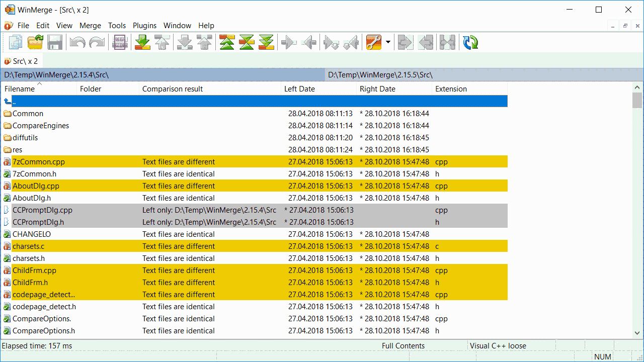The height and width of the screenshot is (362, 644).
Task: Undo the last action
Action: [x=77, y=42]
